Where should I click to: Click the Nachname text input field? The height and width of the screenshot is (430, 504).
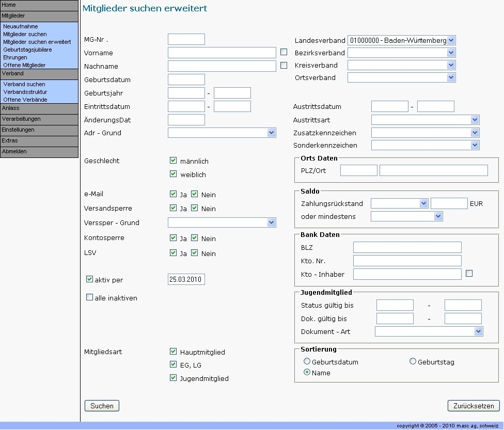click(222, 66)
